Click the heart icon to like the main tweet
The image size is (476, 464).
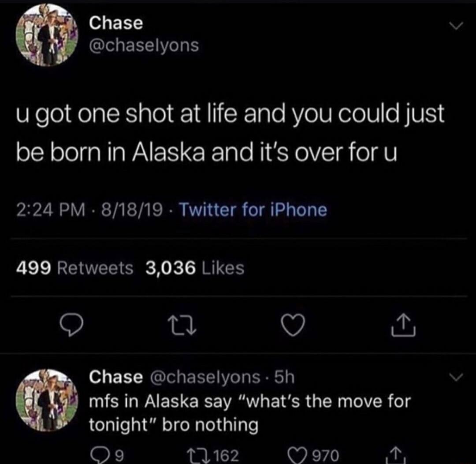[293, 325]
